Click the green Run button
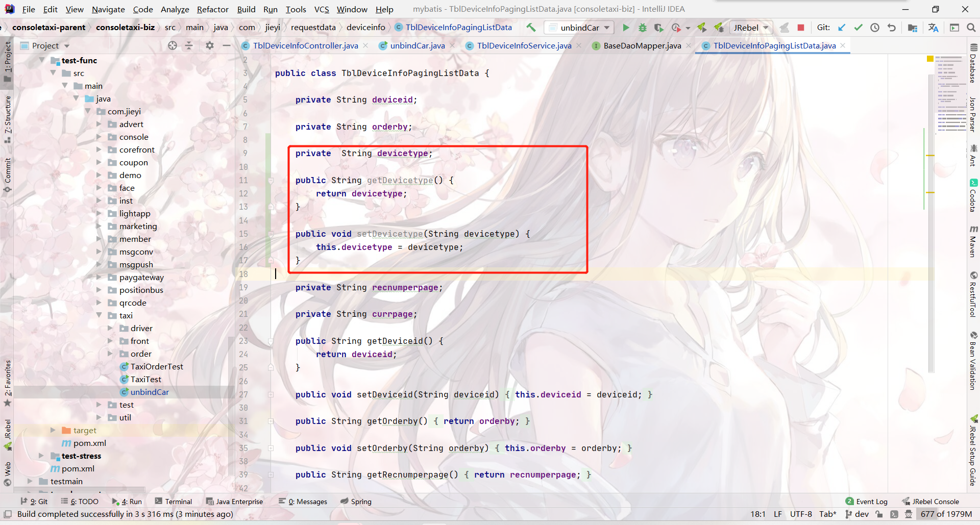Viewport: 980px width, 525px height. (x=626, y=28)
